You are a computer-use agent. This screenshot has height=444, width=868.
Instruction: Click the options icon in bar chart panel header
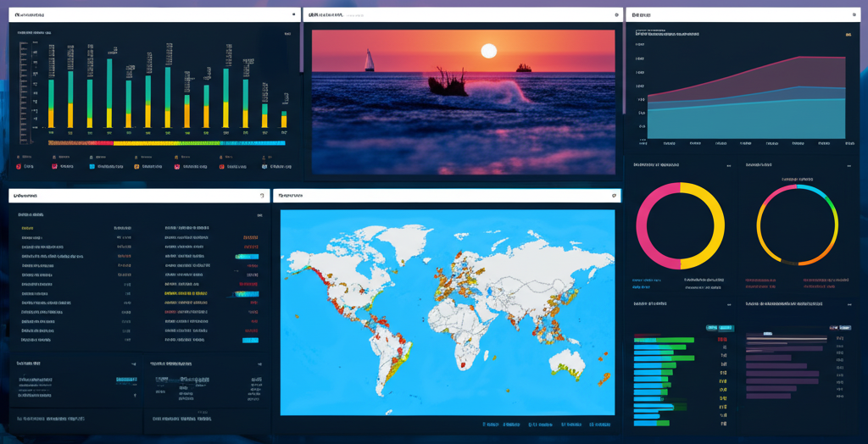click(293, 14)
